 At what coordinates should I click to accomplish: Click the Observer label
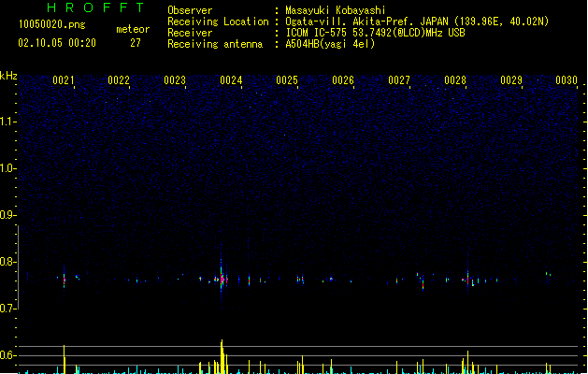pyautogui.click(x=190, y=10)
